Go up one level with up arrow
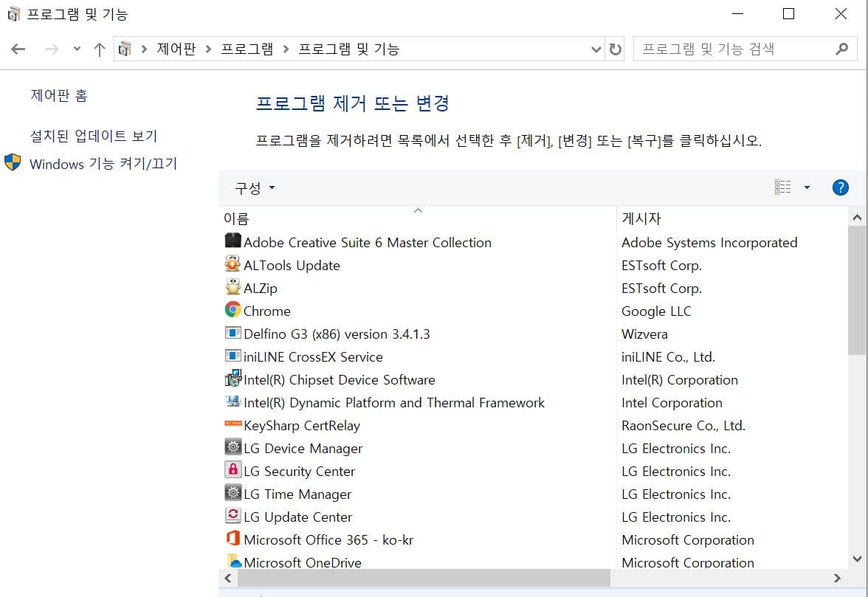Image resolution: width=868 pixels, height=597 pixels. [100, 49]
